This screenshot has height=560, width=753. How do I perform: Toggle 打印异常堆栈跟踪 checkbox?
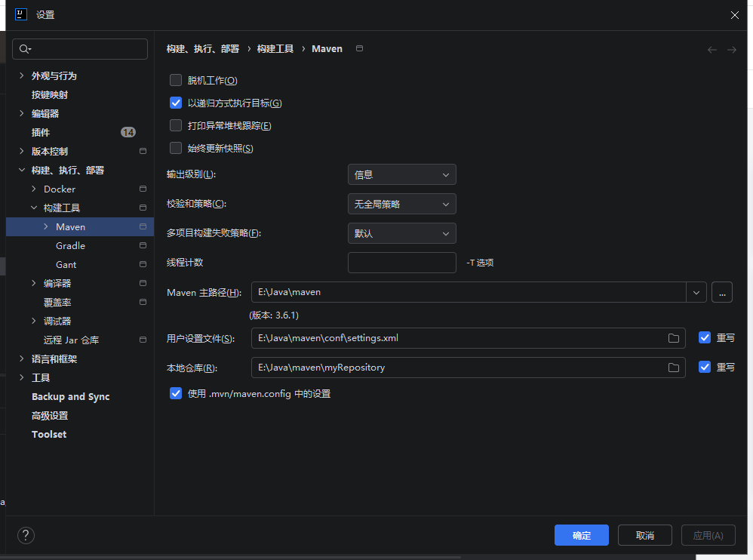tap(176, 125)
